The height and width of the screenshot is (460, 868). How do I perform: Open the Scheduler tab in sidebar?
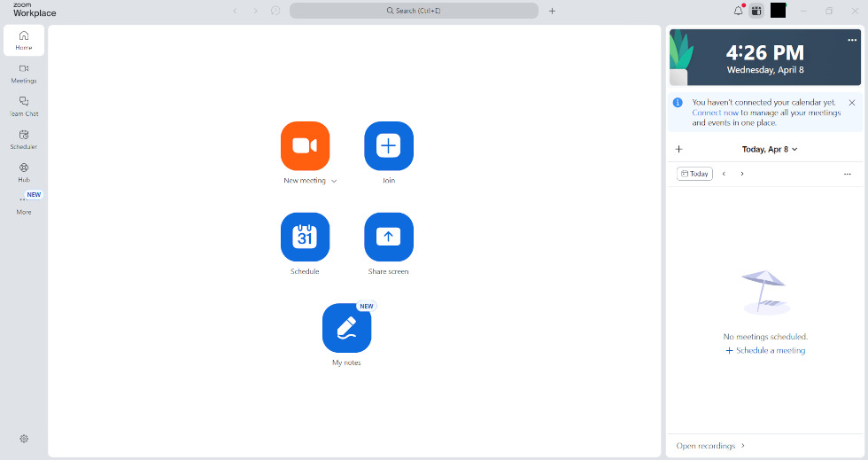tap(24, 140)
